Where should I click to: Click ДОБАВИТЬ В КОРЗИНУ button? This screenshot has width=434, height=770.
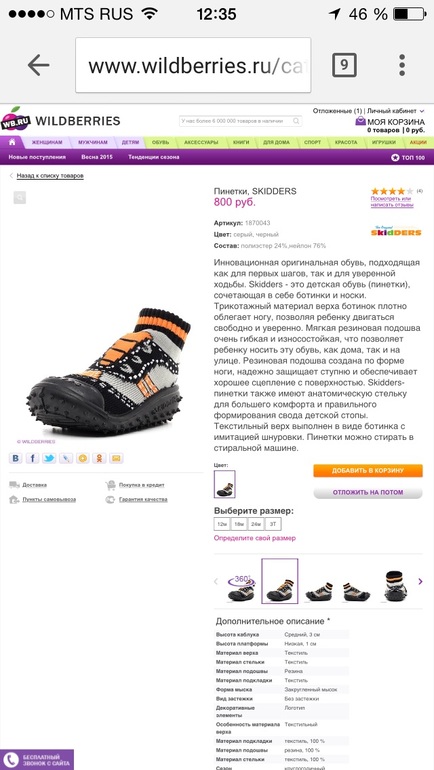[368, 470]
